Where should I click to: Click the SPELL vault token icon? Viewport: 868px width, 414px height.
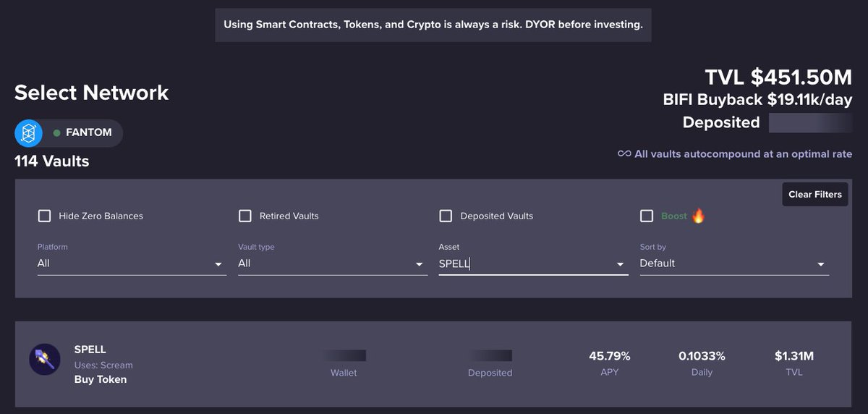(44, 359)
